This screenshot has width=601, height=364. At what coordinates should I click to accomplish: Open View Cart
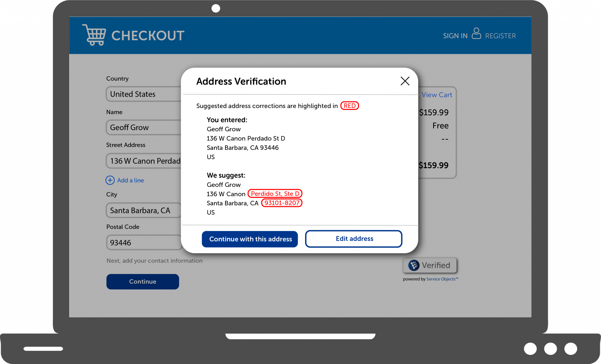click(x=437, y=95)
